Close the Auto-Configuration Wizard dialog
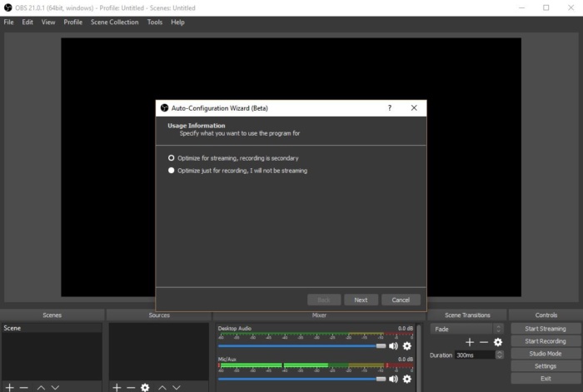 [x=414, y=107]
